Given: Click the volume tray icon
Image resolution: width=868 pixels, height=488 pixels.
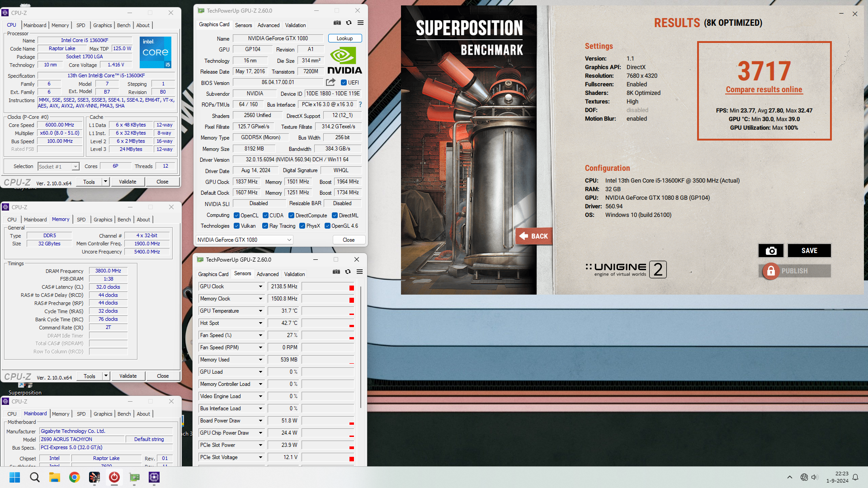Looking at the screenshot, I should (x=814, y=477).
